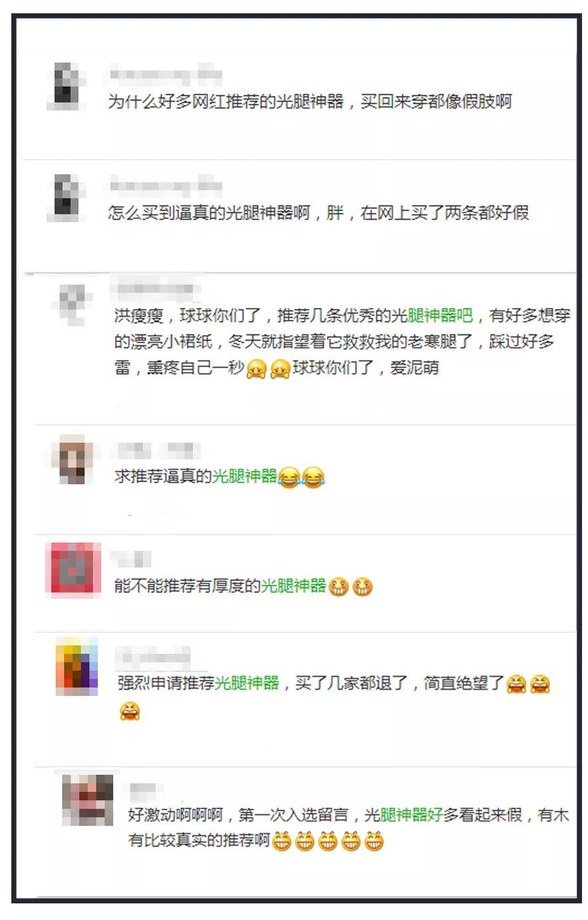Click the sad emoji after 熏疼自己一秒
The image size is (588, 920).
click(256, 369)
